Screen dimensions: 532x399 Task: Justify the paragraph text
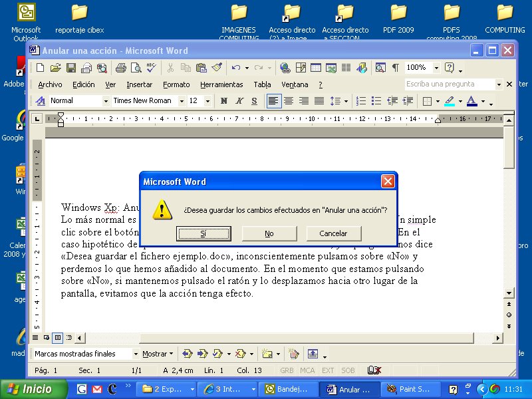click(319, 101)
